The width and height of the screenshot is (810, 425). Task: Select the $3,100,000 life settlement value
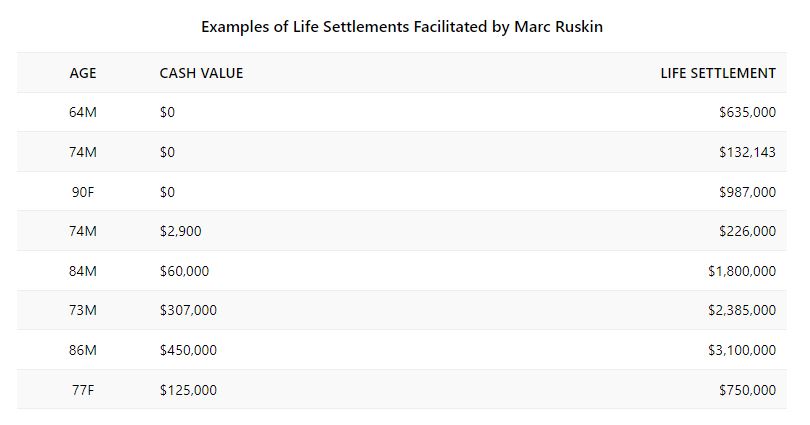741,350
